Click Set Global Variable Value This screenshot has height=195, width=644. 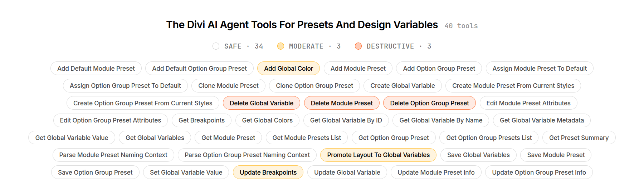tap(186, 172)
